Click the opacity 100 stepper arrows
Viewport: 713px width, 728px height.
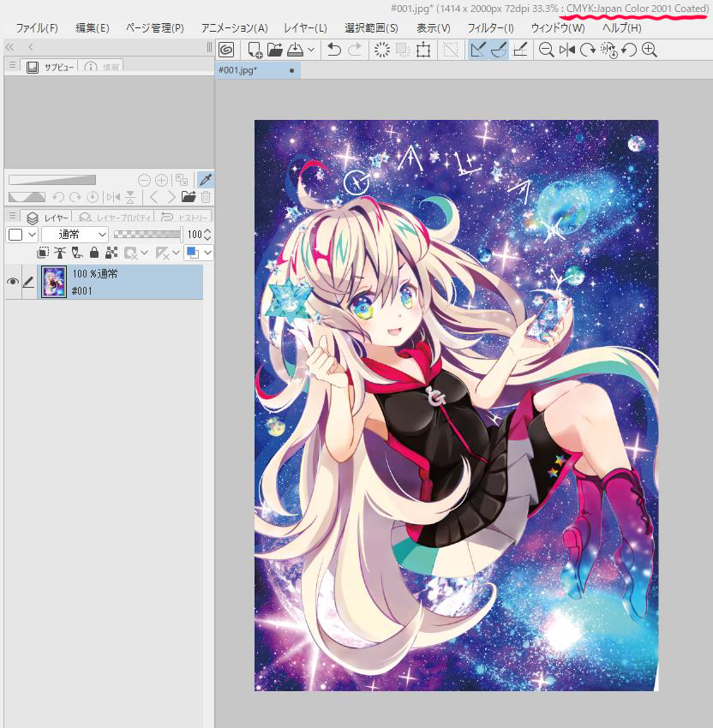pos(207,235)
